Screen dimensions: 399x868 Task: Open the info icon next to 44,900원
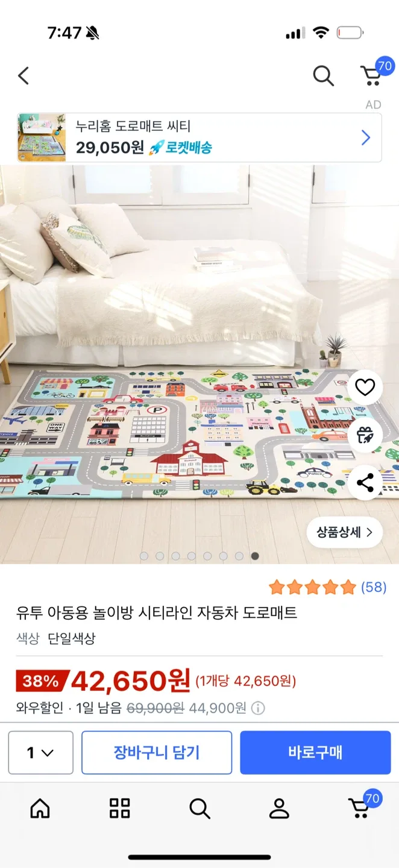[258, 708]
